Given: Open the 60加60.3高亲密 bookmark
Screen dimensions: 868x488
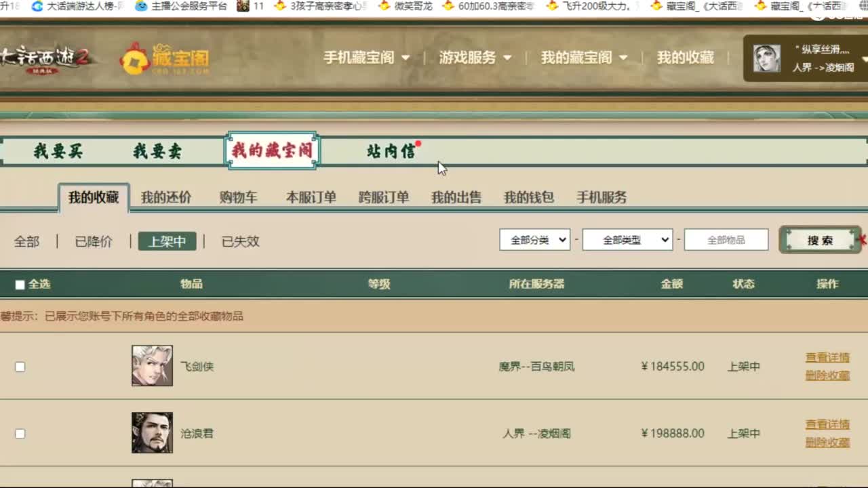Looking at the screenshot, I should coord(488,6).
